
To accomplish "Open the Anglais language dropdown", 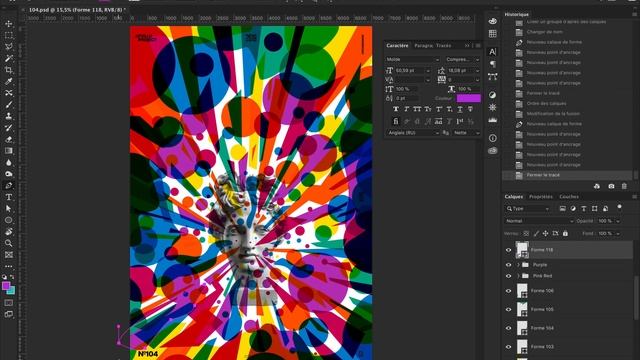I will [413, 133].
